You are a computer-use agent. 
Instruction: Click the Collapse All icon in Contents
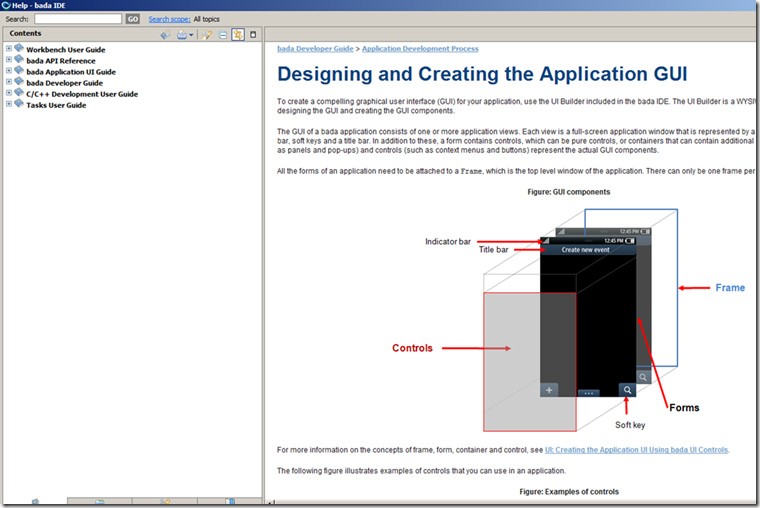223,35
